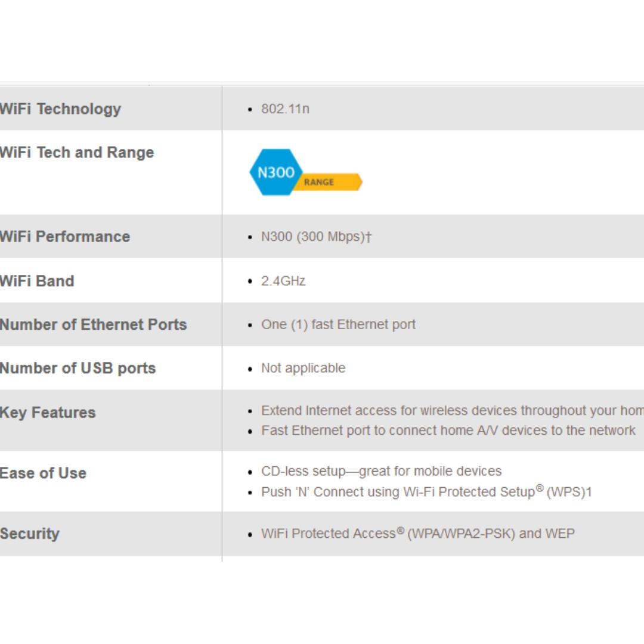
Task: Click the Push 'N' Connect WPS line
Action: (x=426, y=492)
